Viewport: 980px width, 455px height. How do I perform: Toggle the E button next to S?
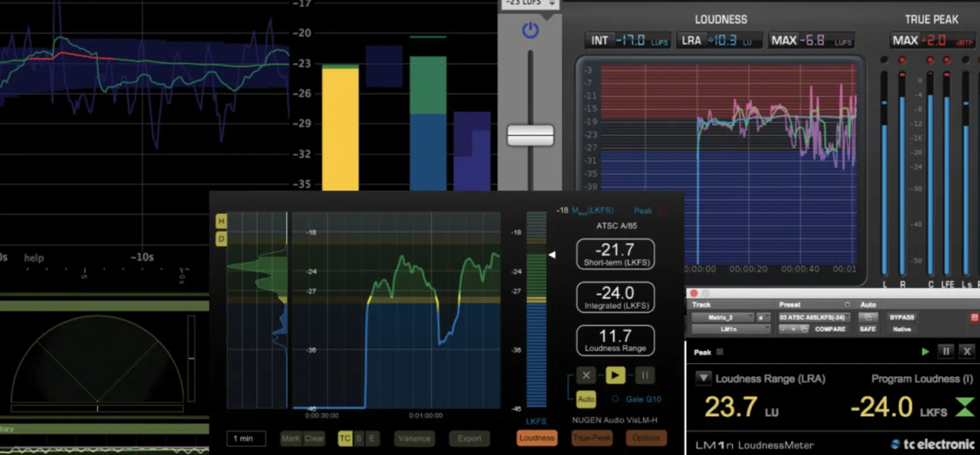pos(372,439)
